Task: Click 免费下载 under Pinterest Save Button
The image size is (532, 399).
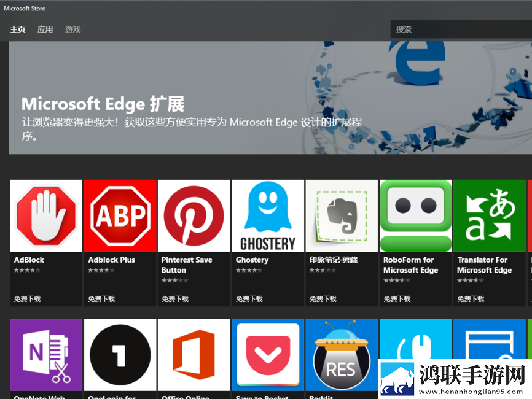Action: 175,299
